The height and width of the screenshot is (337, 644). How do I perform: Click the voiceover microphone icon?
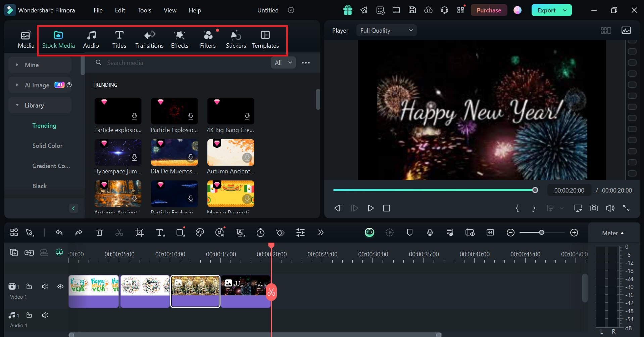[430, 233]
